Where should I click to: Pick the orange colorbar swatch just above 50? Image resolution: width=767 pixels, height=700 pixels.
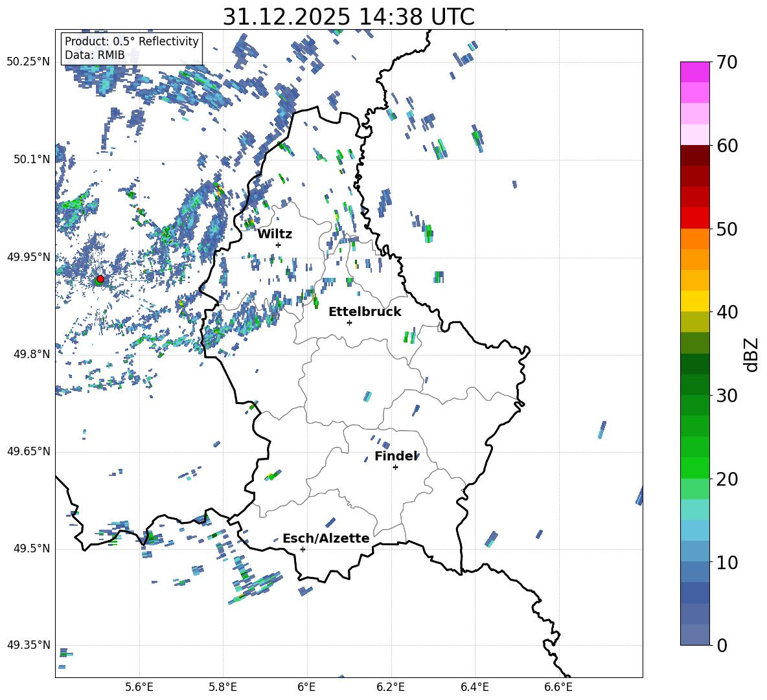point(694,238)
